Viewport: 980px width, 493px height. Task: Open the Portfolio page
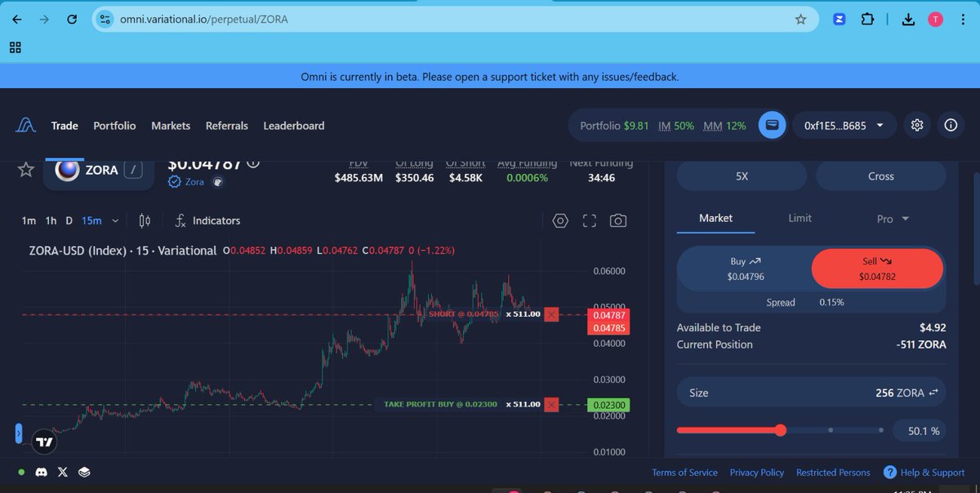coord(114,126)
